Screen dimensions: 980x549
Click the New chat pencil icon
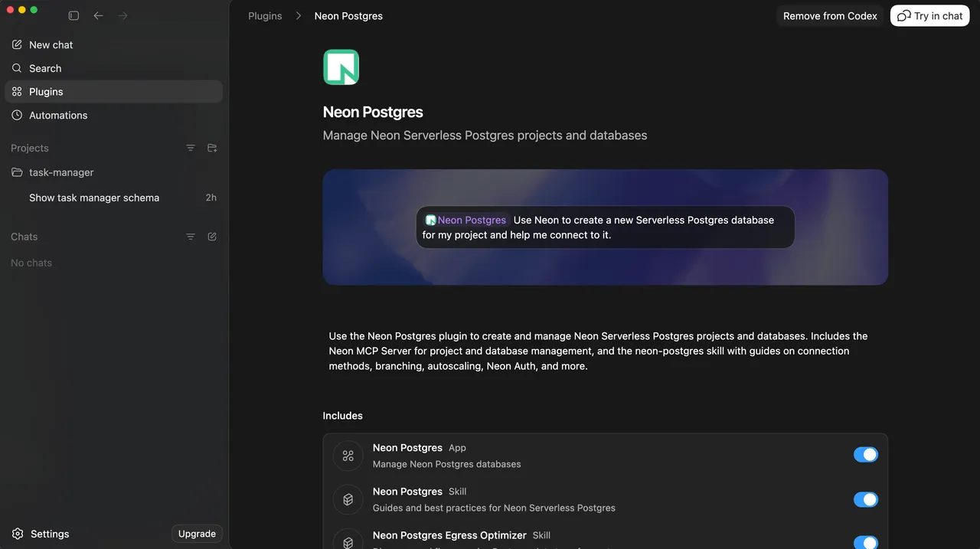point(17,44)
